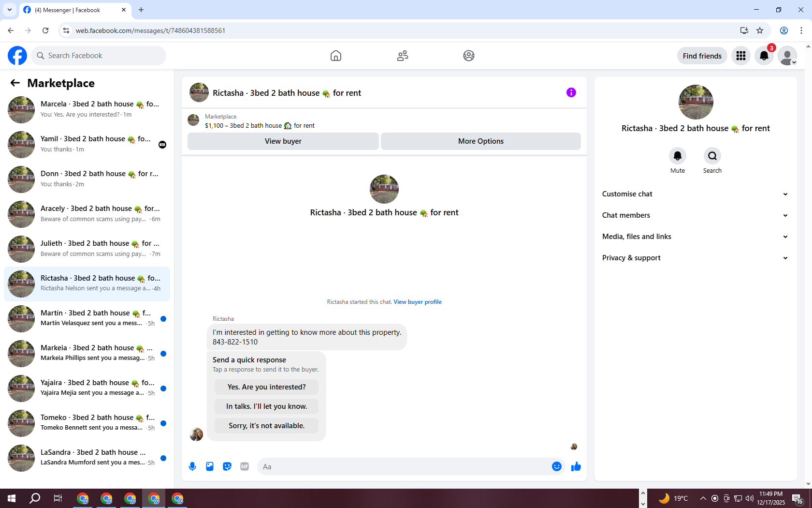Expand Privacy & support section
Viewport: 812px width, 508px height.
tap(696, 258)
